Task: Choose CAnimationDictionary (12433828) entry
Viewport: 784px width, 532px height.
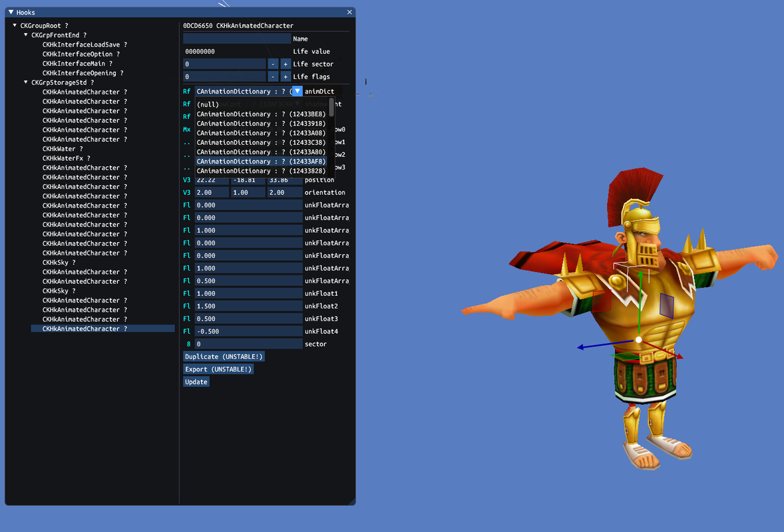Action: 261,171
